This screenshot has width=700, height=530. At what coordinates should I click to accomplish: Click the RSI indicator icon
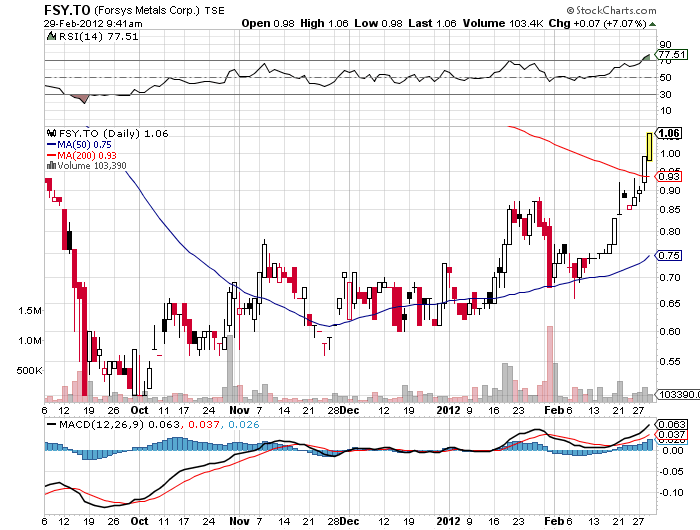click(51, 36)
